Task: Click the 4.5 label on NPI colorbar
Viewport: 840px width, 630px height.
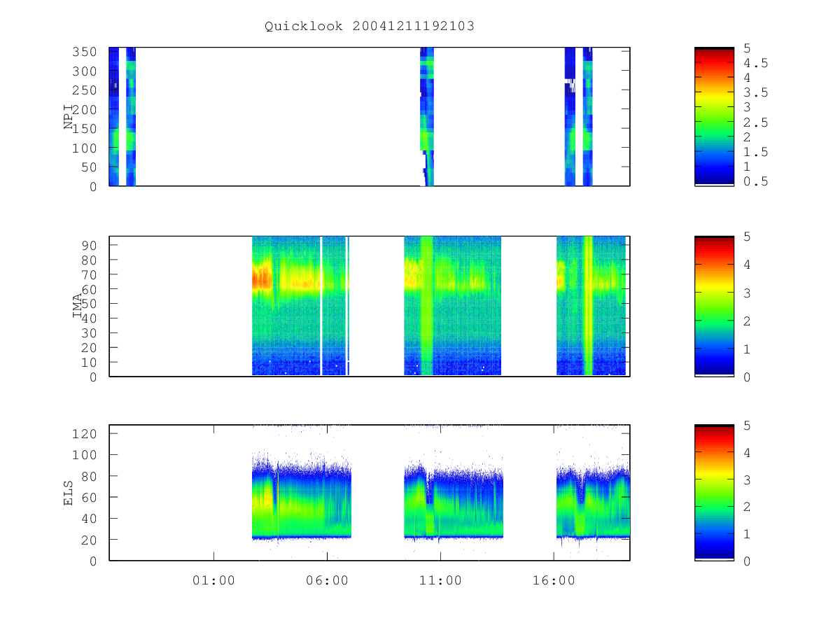Action: click(755, 63)
